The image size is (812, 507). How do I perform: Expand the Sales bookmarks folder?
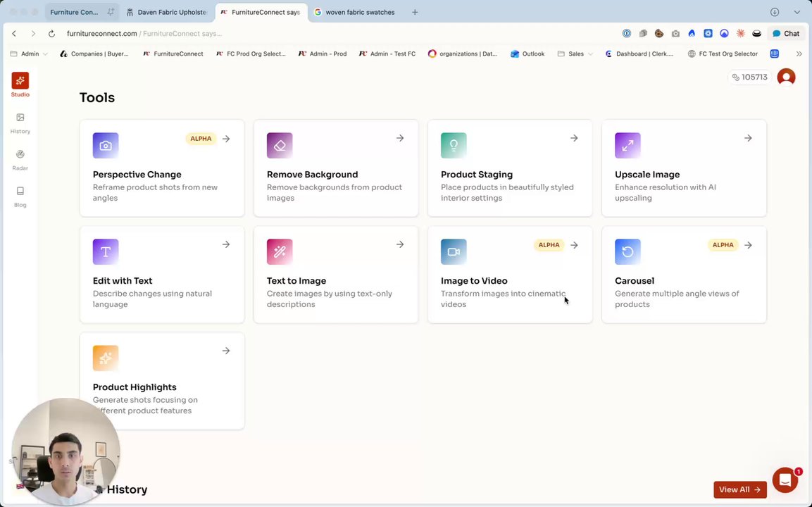(x=575, y=54)
